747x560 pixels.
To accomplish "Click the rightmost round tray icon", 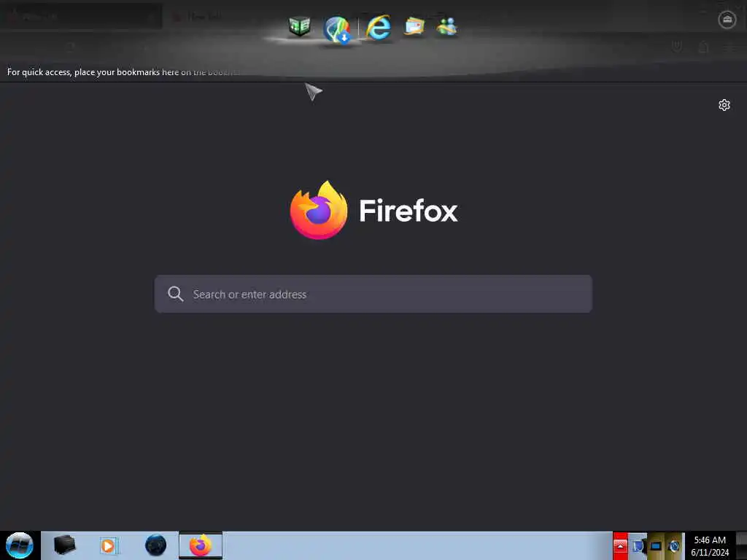I will pyautogui.click(x=673, y=545).
